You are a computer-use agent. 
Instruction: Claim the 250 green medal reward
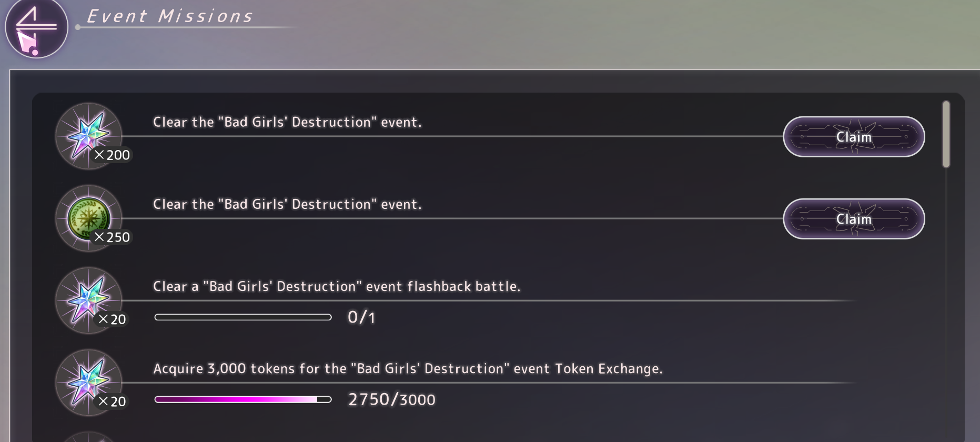coord(853,219)
